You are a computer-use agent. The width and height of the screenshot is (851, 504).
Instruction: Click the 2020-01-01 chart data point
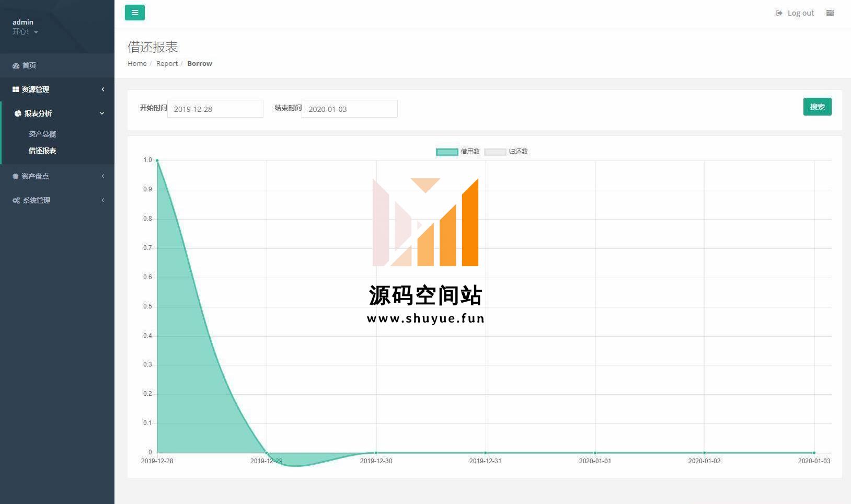point(595,453)
